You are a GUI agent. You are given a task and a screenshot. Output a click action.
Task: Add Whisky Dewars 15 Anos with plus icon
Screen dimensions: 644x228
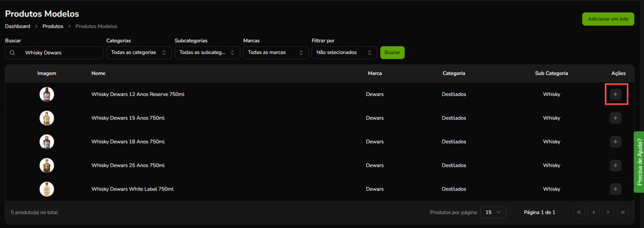615,118
